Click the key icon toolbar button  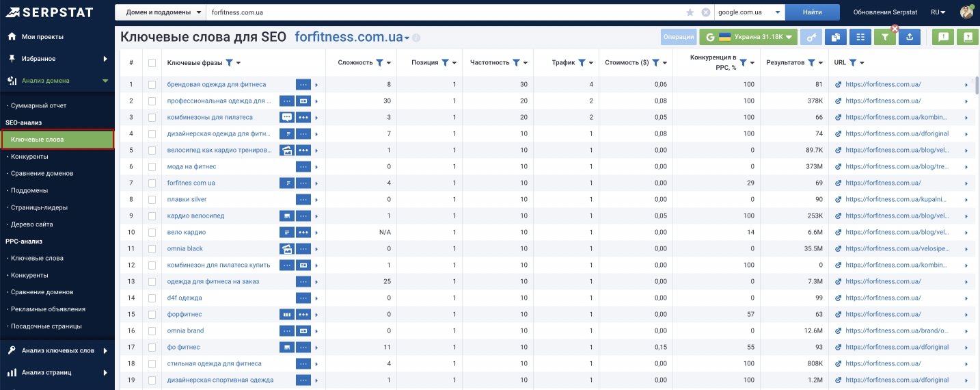[x=811, y=38]
